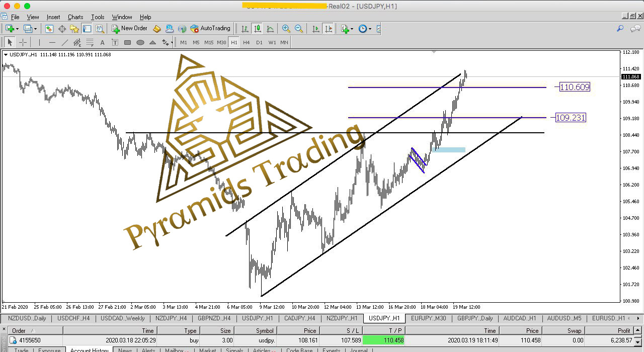Screen dimensions: 644x352
Task: Click the search magnifier icon
Action: (620, 29)
